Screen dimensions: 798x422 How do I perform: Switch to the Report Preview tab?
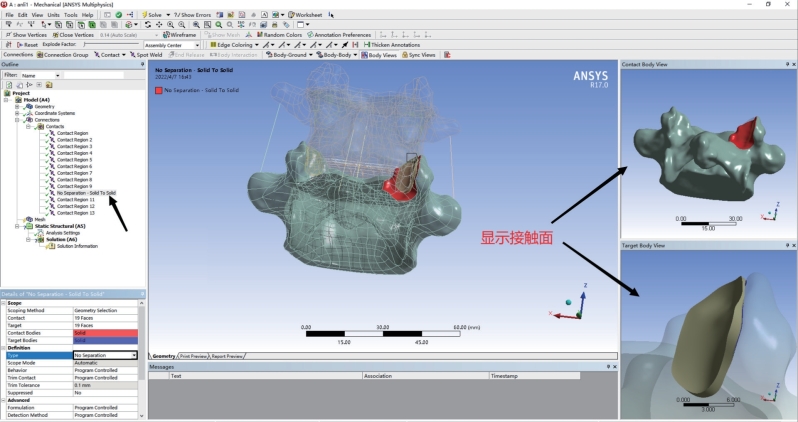[227, 356]
